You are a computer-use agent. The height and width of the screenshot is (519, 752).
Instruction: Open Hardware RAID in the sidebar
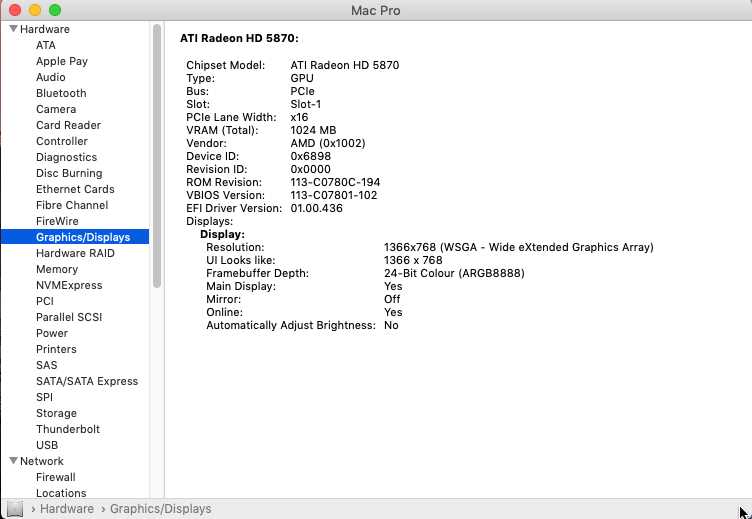(x=75, y=253)
